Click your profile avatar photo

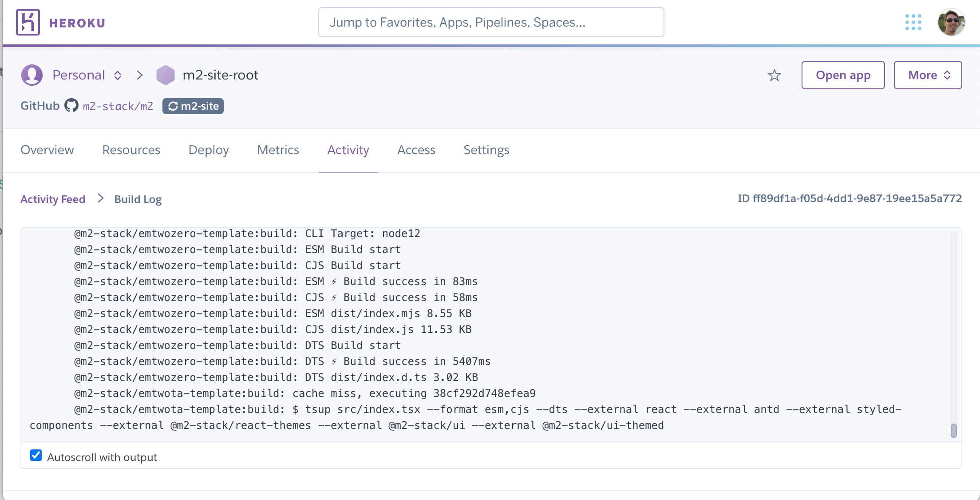click(x=952, y=22)
